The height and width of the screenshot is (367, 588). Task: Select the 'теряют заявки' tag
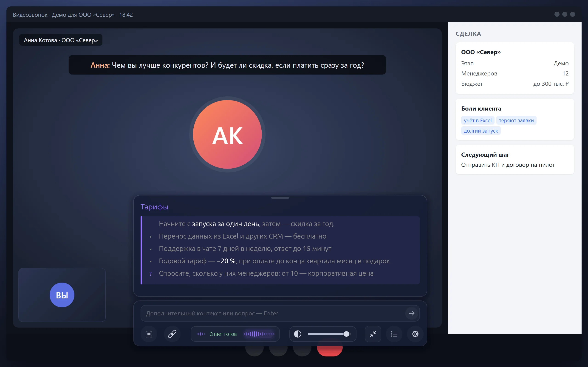coord(516,120)
